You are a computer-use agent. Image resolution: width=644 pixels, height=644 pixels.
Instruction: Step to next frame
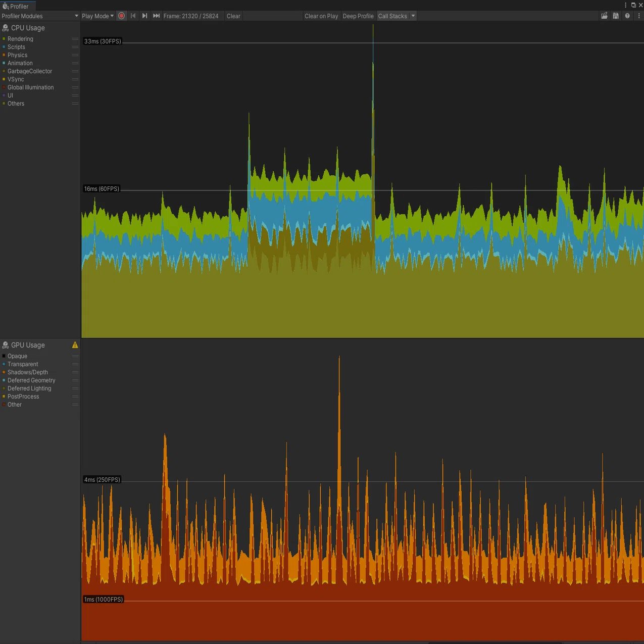click(145, 16)
